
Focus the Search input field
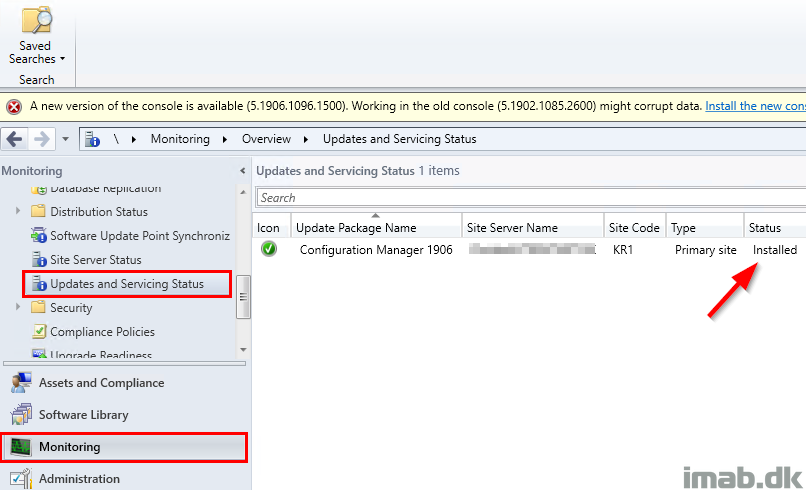coord(531,198)
